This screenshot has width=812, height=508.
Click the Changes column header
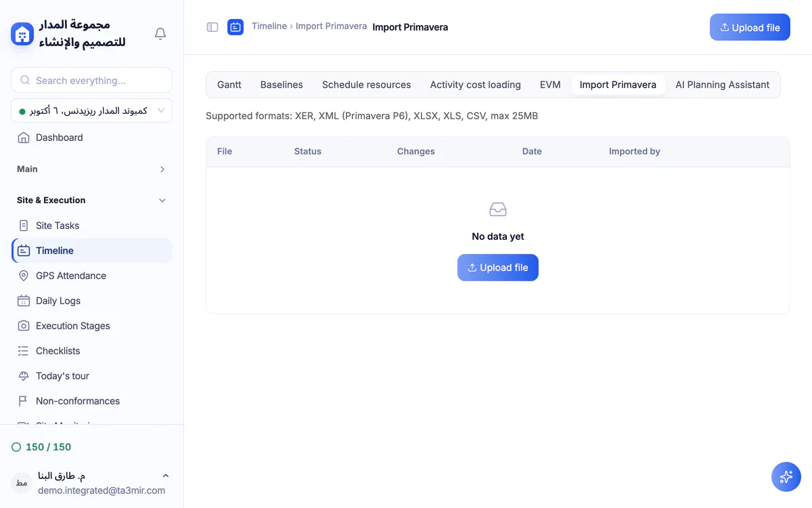pos(416,151)
